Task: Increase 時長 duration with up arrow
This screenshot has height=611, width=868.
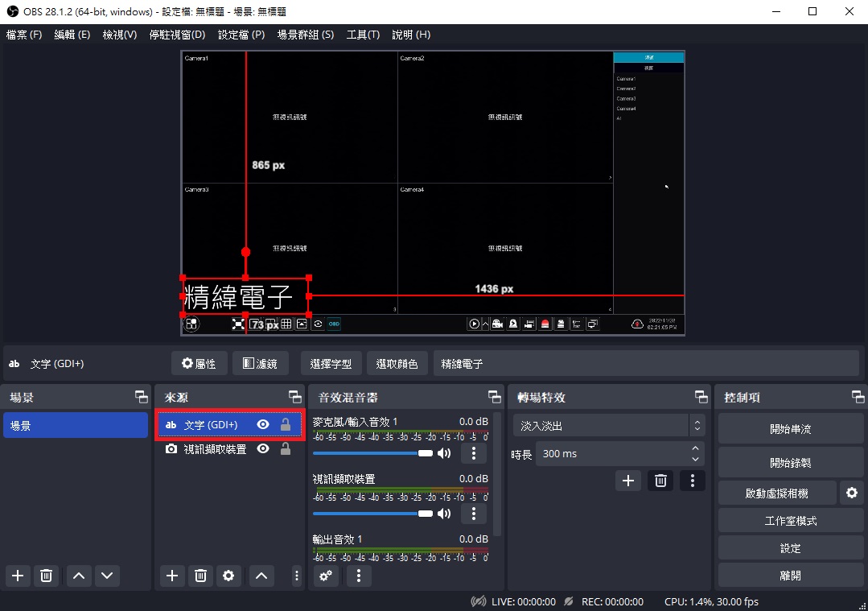Action: click(x=696, y=448)
